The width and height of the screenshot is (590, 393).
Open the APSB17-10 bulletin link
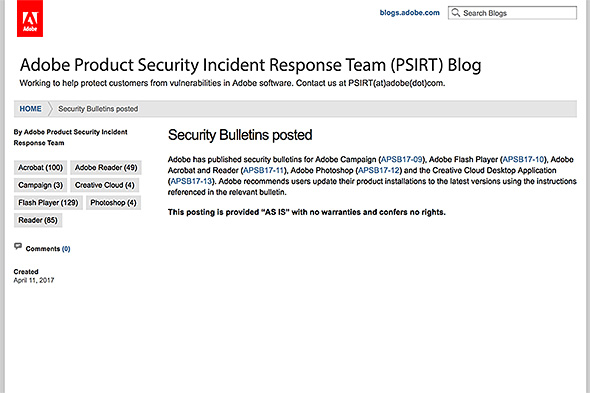click(x=523, y=159)
